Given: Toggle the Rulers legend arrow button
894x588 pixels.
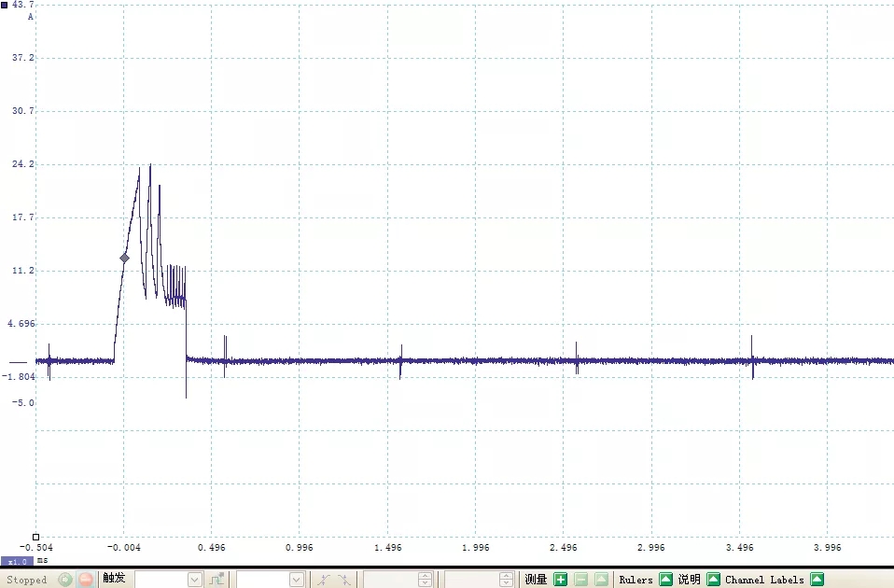Looking at the screenshot, I should pyautogui.click(x=665, y=580).
